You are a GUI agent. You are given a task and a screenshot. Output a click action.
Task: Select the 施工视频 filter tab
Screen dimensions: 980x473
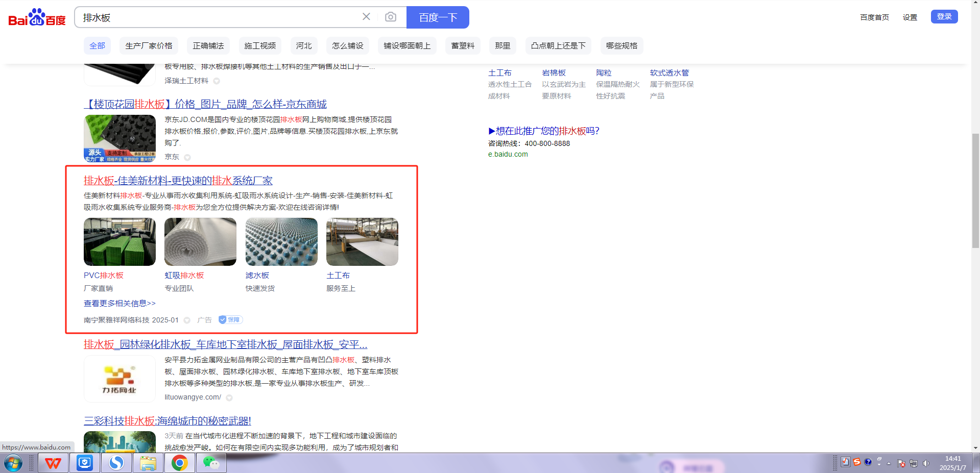[x=260, y=46]
